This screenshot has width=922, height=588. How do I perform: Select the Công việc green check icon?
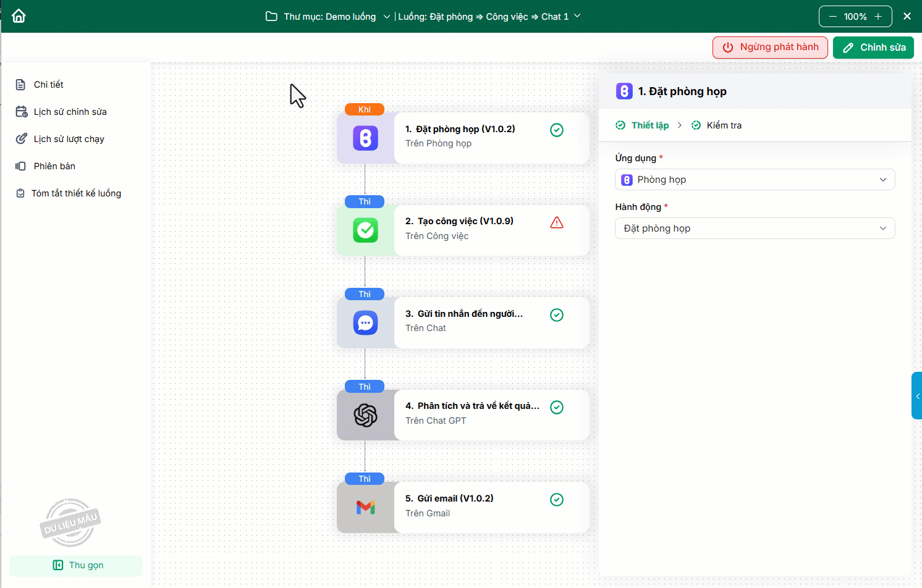tap(365, 230)
